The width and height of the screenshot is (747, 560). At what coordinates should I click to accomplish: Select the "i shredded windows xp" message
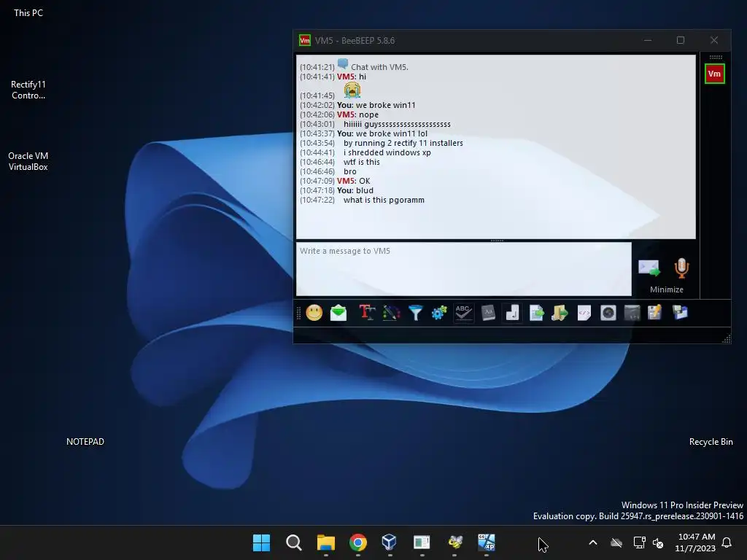[387, 153]
